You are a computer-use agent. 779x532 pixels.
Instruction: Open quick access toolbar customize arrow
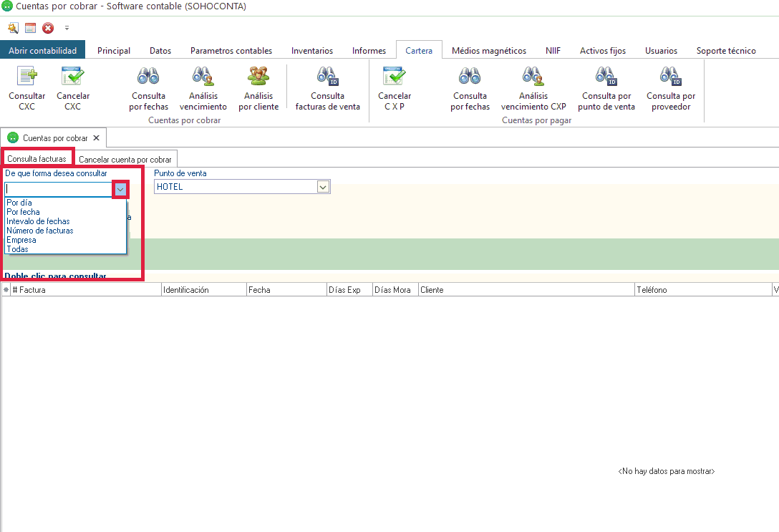67,28
